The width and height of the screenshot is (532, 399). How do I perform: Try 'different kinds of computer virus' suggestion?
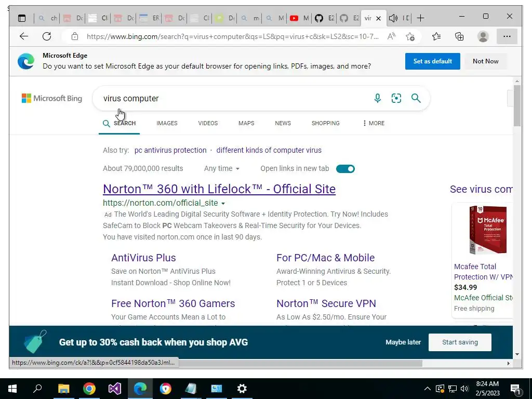pos(269,150)
